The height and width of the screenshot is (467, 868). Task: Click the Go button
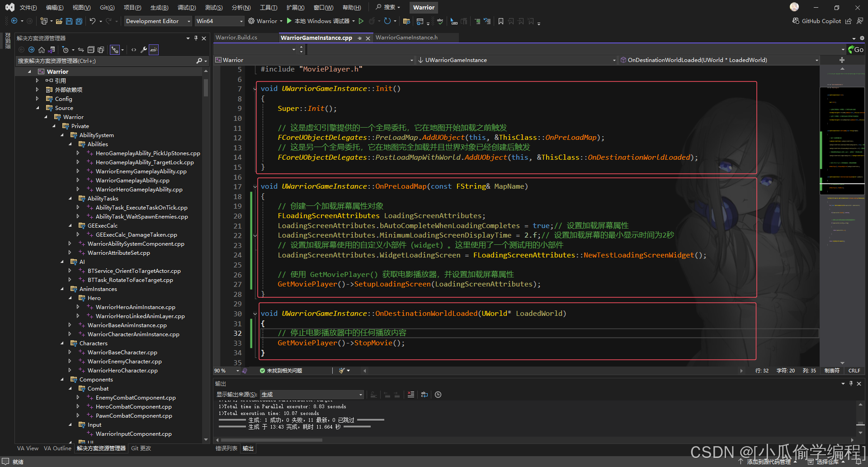(856, 50)
